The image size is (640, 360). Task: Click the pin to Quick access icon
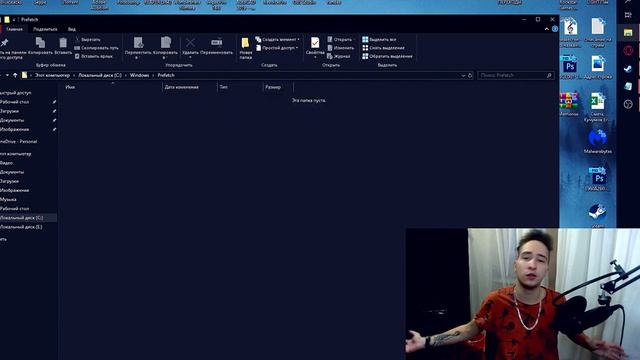click(x=4, y=43)
